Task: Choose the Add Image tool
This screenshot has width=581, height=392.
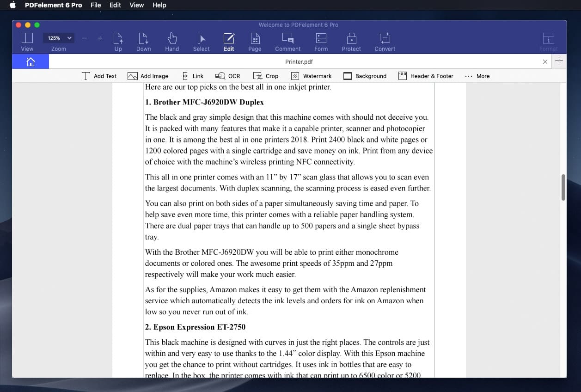Action: pos(148,76)
